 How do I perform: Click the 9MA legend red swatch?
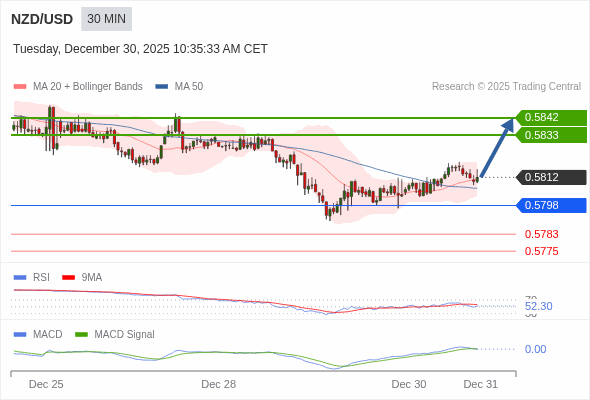(x=68, y=278)
